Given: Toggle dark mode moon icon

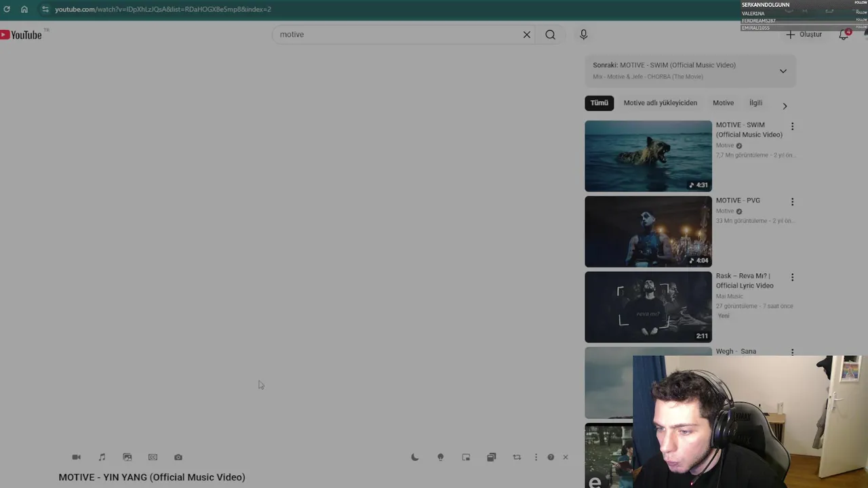Looking at the screenshot, I should click(415, 457).
